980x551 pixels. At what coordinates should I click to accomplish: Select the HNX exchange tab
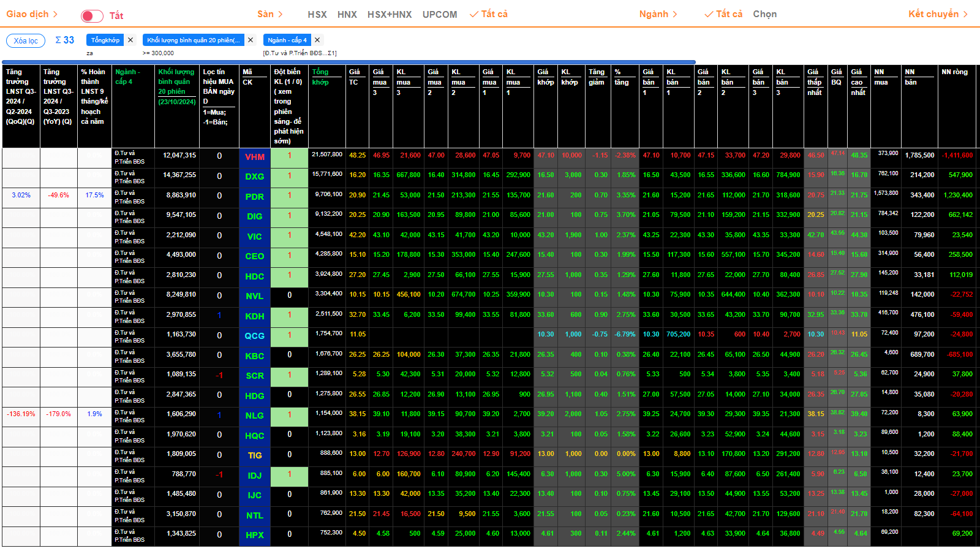coord(347,14)
